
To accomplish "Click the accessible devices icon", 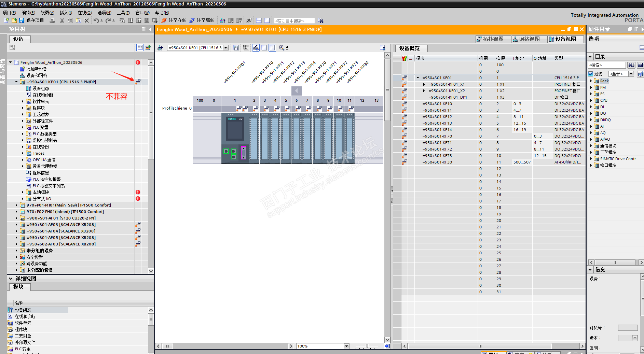I will point(222,20).
